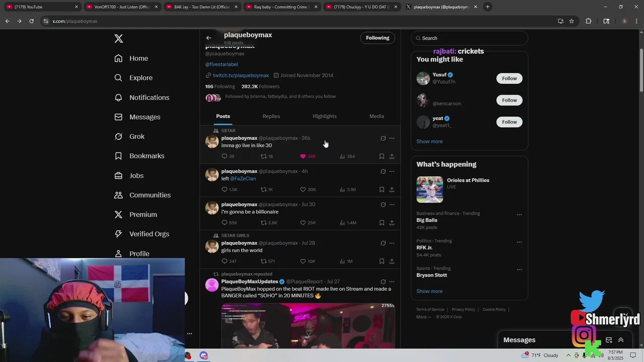View analytics of 'gonna be a billionaire' post
Viewport: 644px width, 362px height.
[348, 223]
